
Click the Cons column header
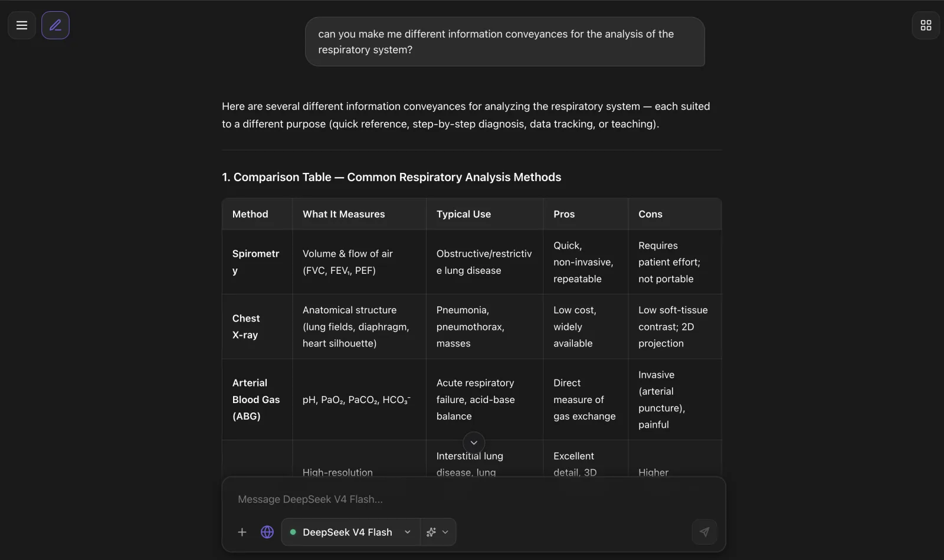point(674,214)
